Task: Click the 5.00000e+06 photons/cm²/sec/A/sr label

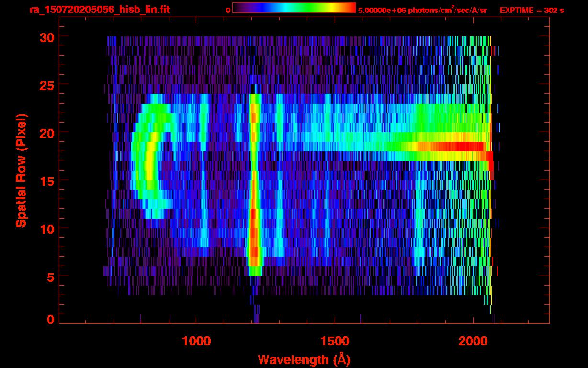Action: click(422, 10)
